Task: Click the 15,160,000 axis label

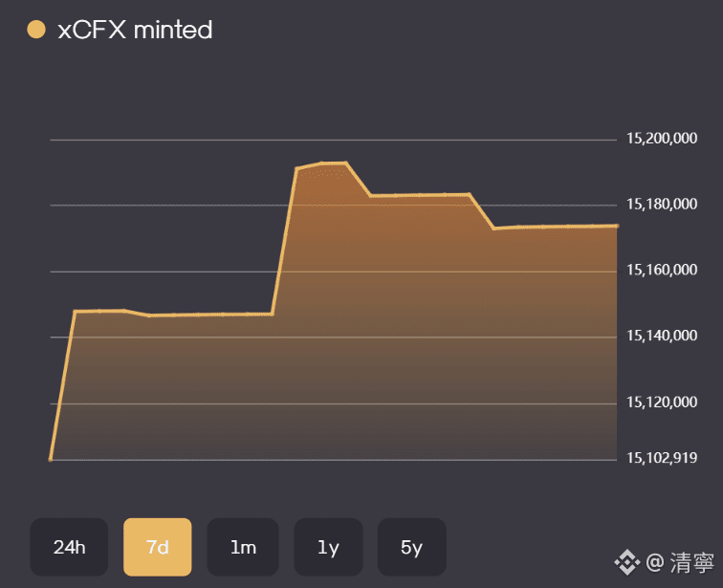Action: (662, 271)
